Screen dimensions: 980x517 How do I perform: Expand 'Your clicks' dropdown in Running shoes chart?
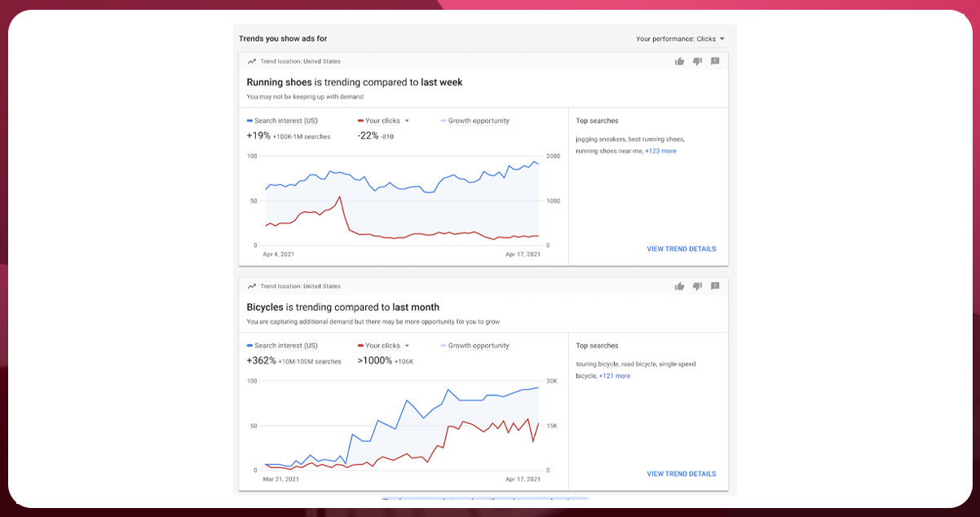407,121
